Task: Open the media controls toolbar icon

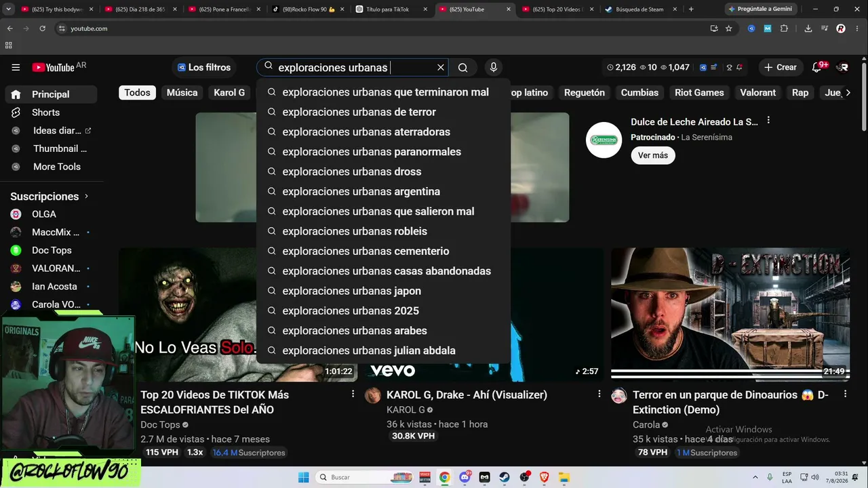Action: (x=825, y=28)
